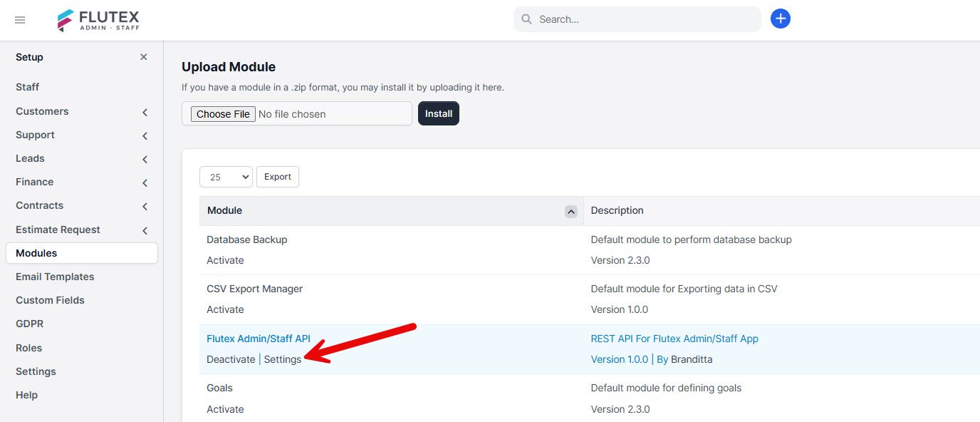Click the Branditta author name
The height and width of the screenshot is (422, 980).
tap(692, 359)
